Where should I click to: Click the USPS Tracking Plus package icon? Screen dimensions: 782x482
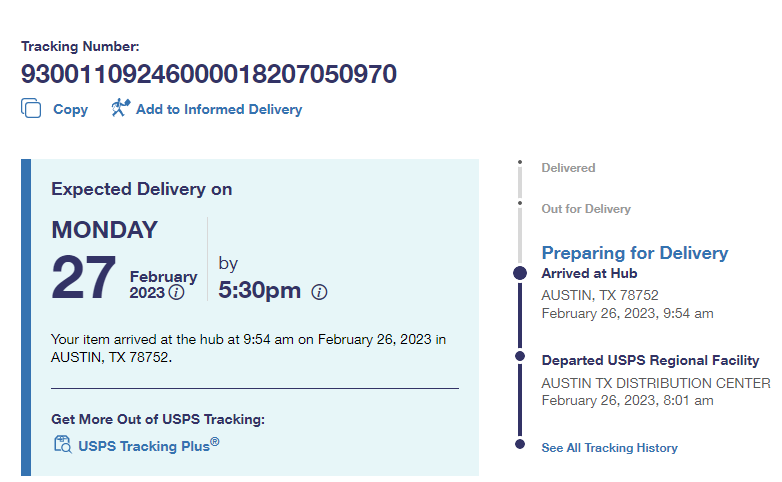tap(62, 445)
